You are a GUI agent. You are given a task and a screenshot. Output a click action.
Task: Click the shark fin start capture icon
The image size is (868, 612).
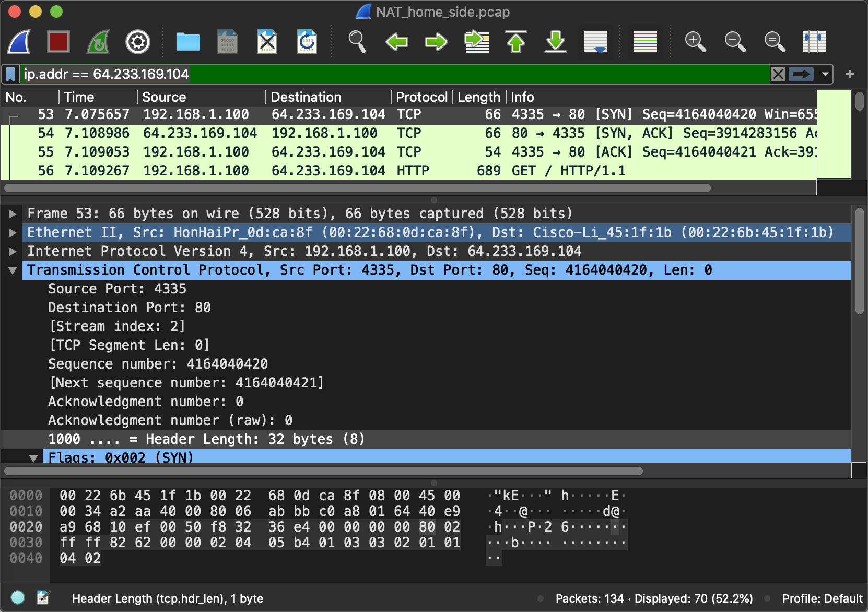[x=19, y=42]
